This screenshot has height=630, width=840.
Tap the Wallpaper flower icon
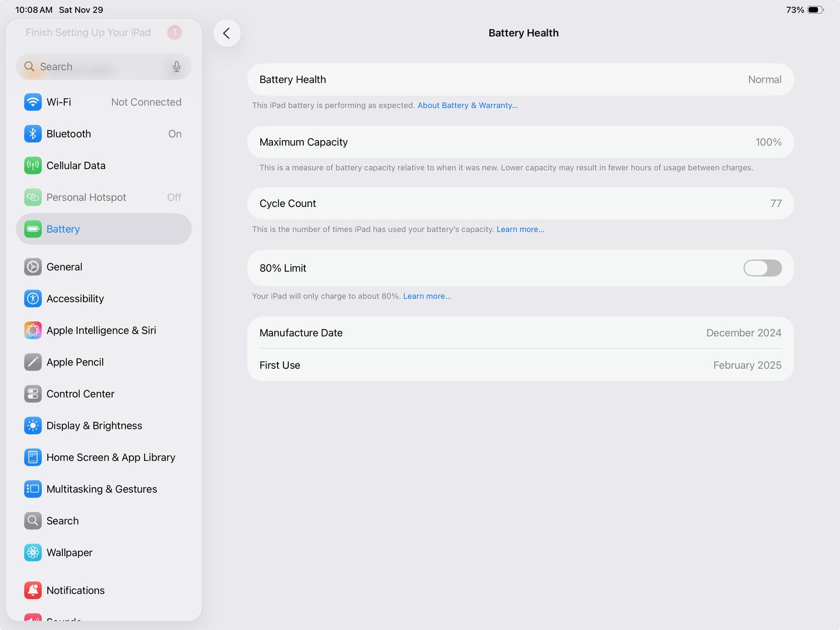coord(33,552)
